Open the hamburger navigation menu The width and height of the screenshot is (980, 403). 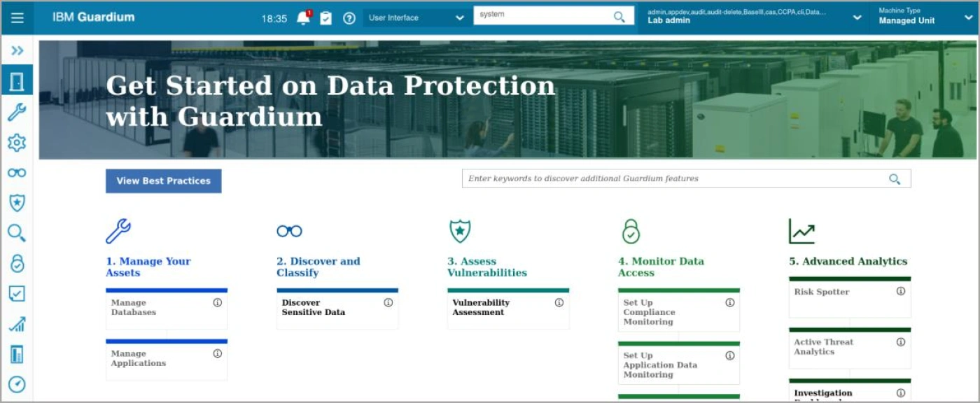[x=17, y=18]
